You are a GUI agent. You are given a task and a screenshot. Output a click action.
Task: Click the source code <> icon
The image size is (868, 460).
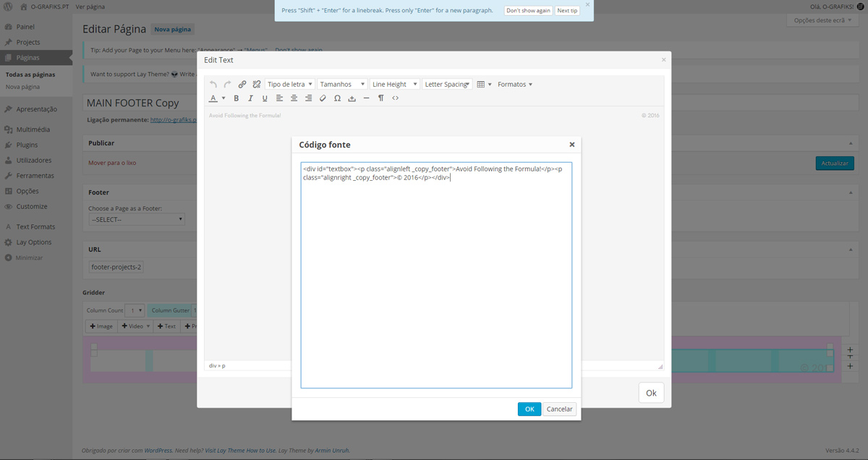[396, 98]
